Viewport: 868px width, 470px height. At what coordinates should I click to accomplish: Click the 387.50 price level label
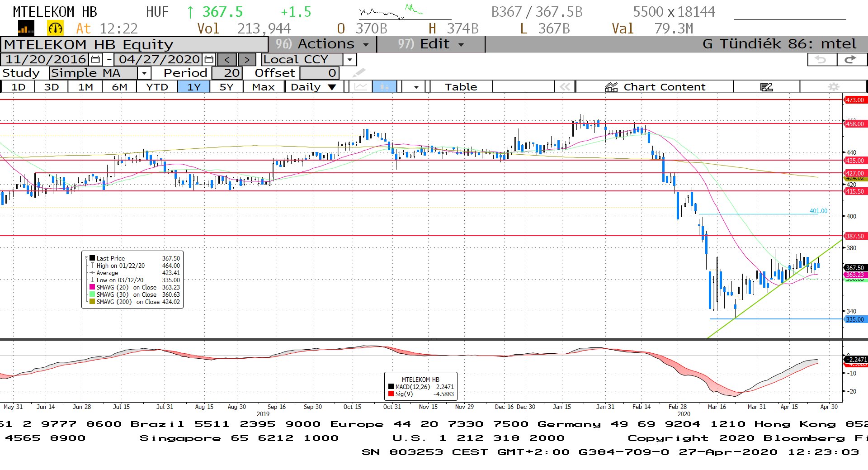(855, 236)
